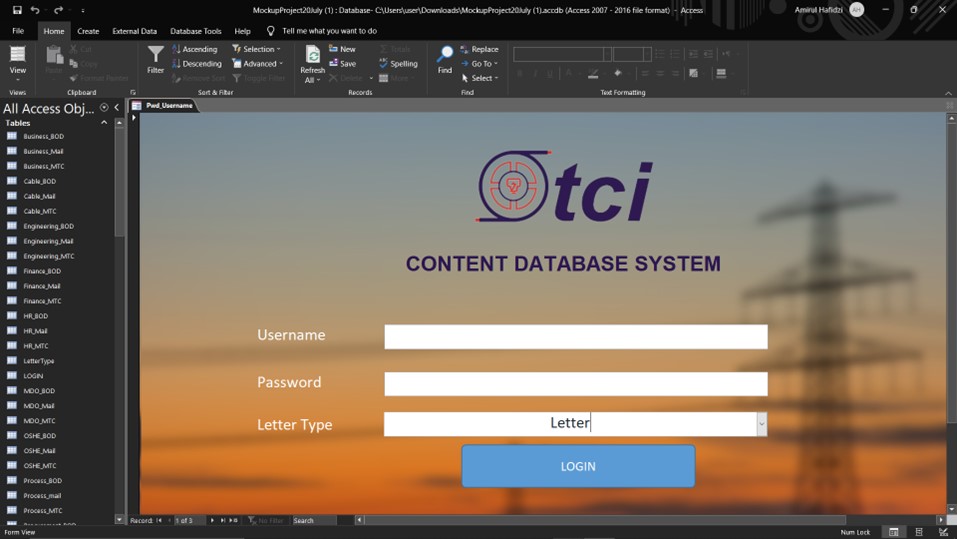Click the Replace command
The height and width of the screenshot is (539, 957).
coord(480,49)
